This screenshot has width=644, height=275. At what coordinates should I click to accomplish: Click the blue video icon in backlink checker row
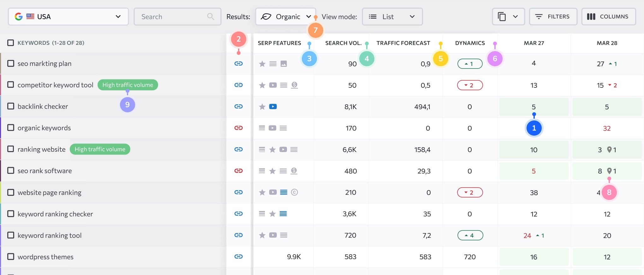273,106
